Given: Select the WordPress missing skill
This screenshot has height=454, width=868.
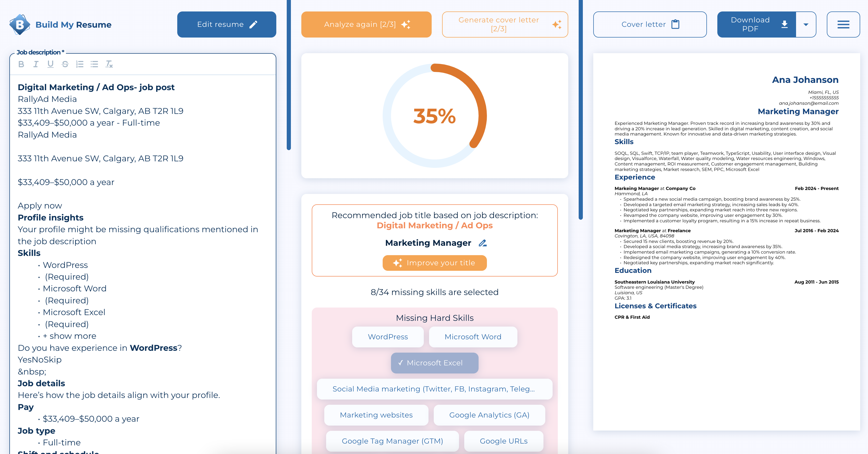Looking at the screenshot, I should [x=388, y=337].
